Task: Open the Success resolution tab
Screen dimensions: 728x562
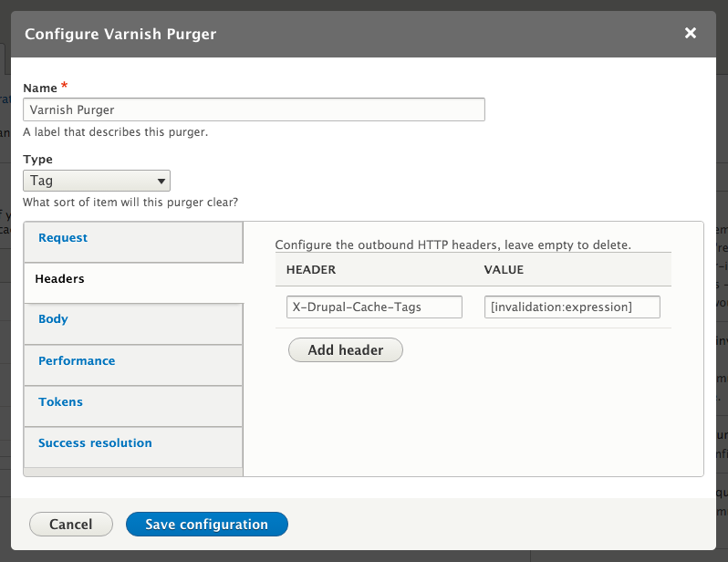Action: coord(134,447)
